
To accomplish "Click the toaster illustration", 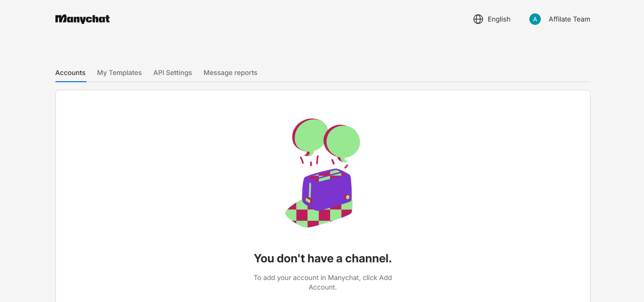I will (323, 173).
